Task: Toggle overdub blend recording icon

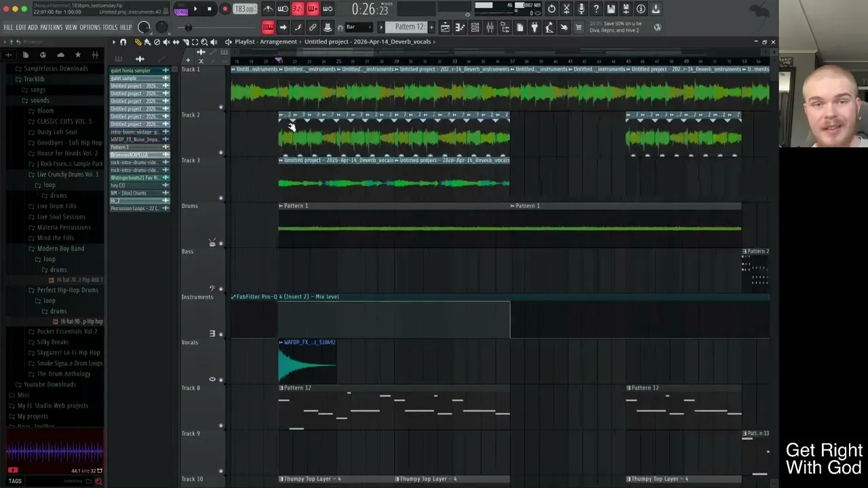Action: click(x=313, y=9)
